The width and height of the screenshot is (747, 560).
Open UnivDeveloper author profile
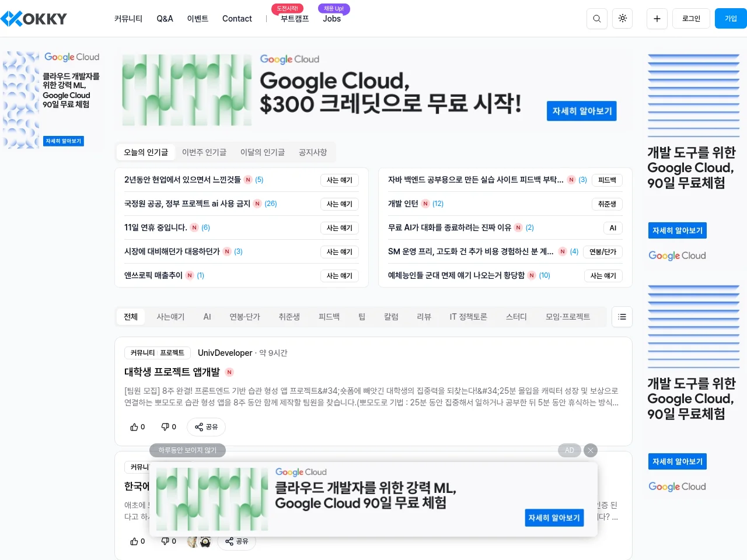tap(225, 353)
